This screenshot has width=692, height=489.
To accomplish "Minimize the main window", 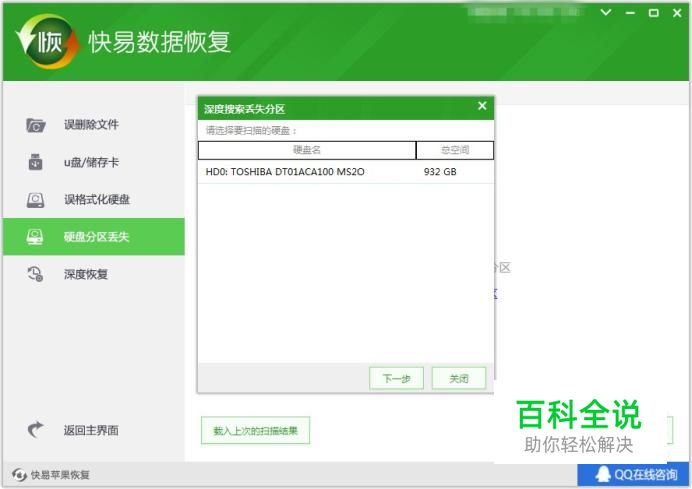I will pos(630,13).
